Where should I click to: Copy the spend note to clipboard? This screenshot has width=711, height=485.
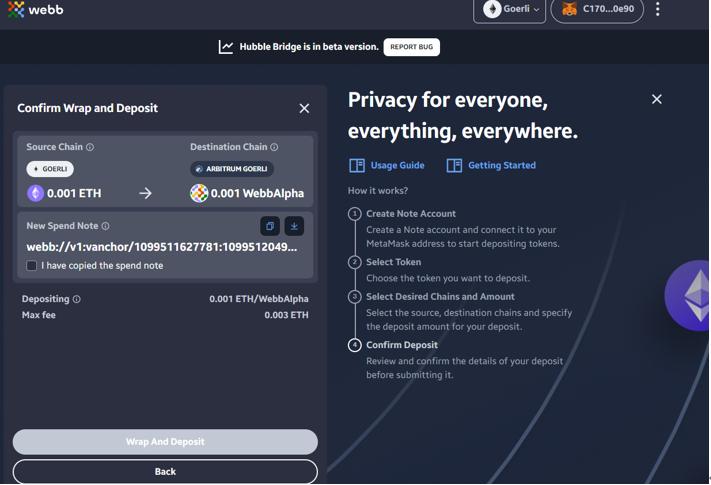[270, 226]
